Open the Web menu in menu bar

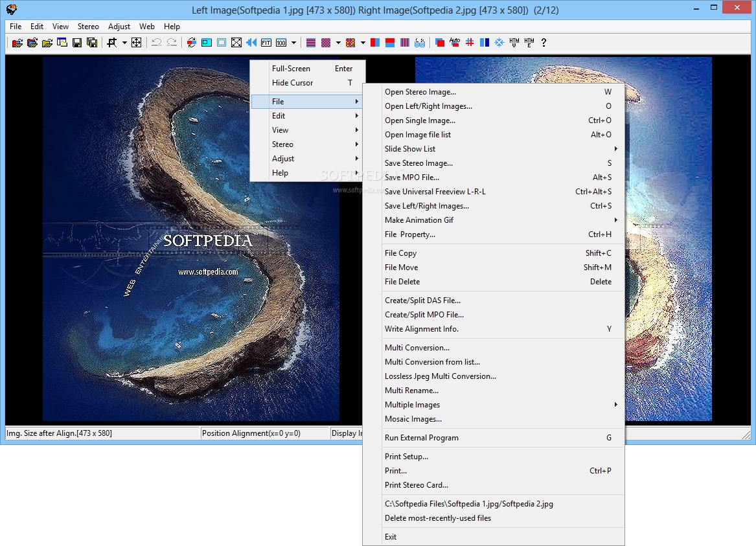(x=147, y=27)
